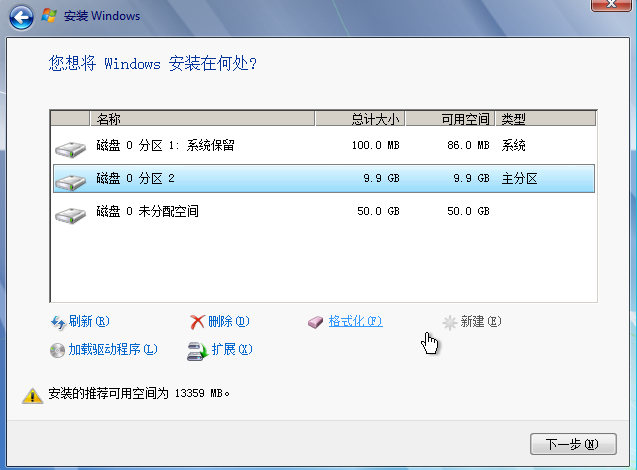Screen dimensions: 637x470
Task: Sort by the 总计大小 column header
Action: [x=360, y=119]
